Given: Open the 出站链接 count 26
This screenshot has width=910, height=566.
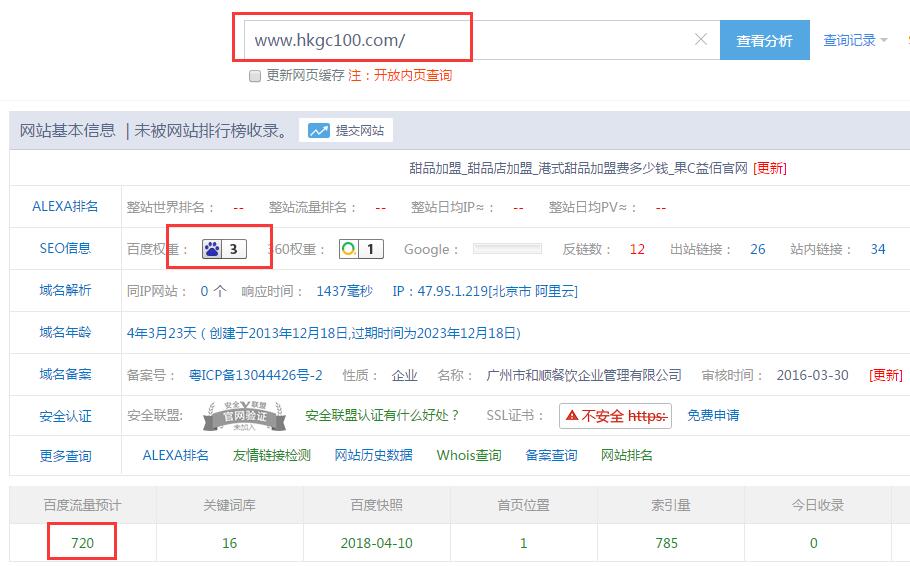Looking at the screenshot, I should point(757,249).
